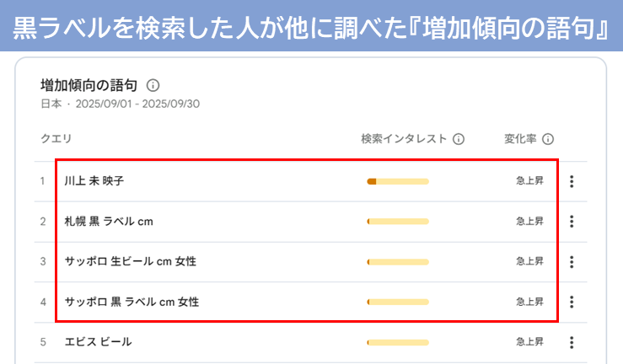
Task: Select the 川上 未 映子 query
Action: point(94,181)
